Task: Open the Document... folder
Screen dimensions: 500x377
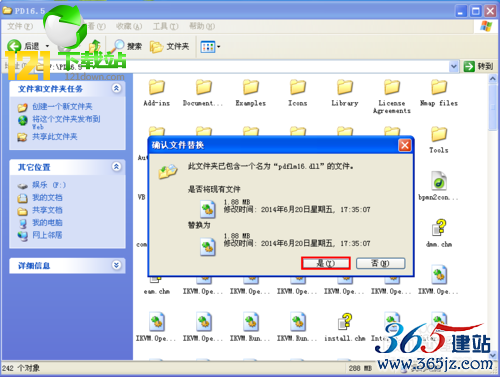Action: point(203,93)
